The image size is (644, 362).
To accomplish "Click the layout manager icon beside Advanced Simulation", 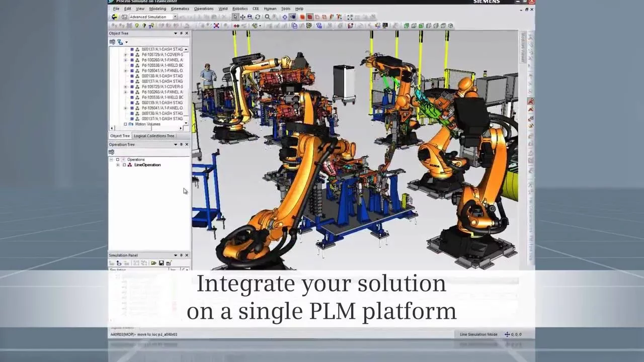I will (x=124, y=17).
